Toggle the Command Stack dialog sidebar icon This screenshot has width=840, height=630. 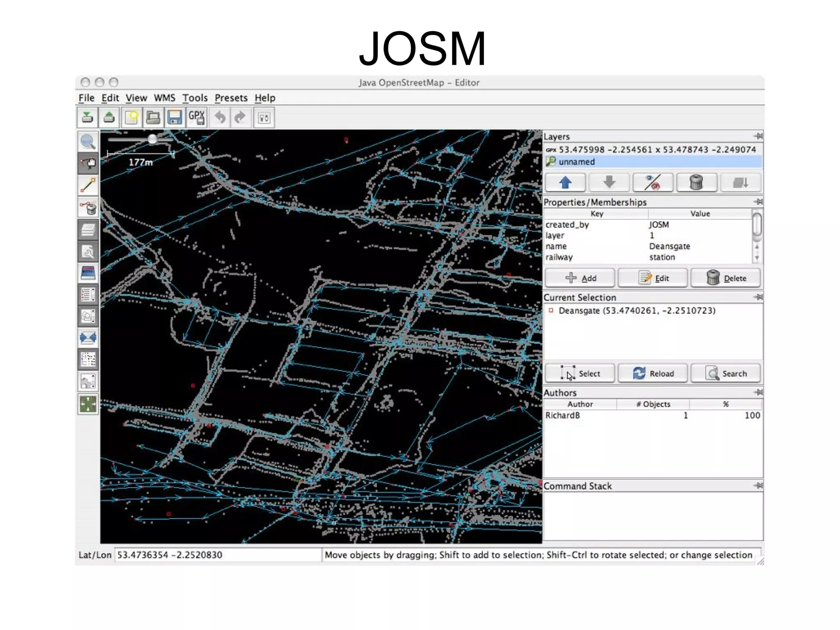(x=88, y=360)
